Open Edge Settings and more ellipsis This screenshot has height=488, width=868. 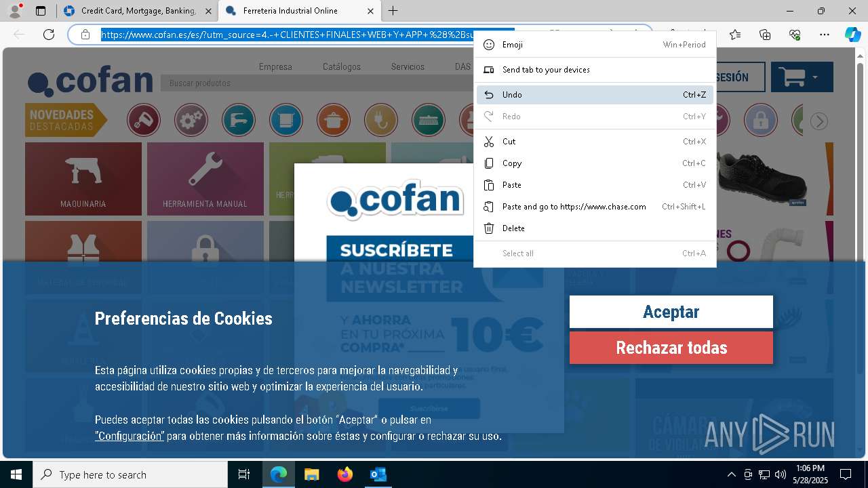[824, 35]
